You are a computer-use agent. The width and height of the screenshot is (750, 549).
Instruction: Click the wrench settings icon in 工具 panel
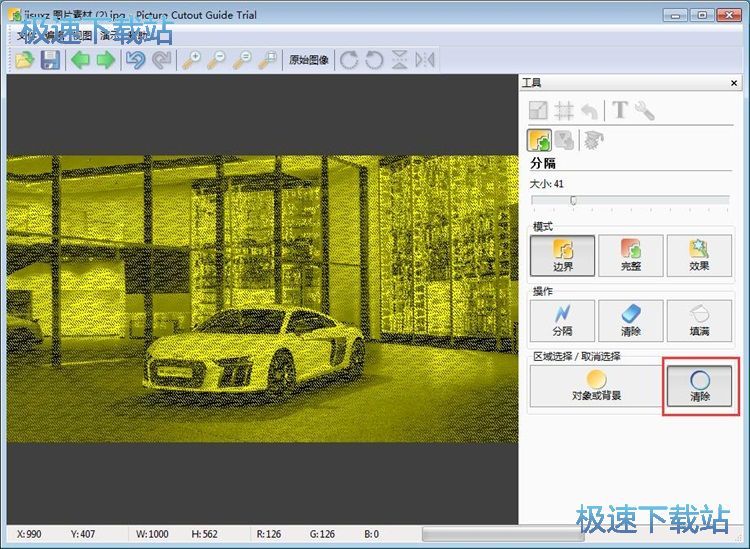[645, 111]
